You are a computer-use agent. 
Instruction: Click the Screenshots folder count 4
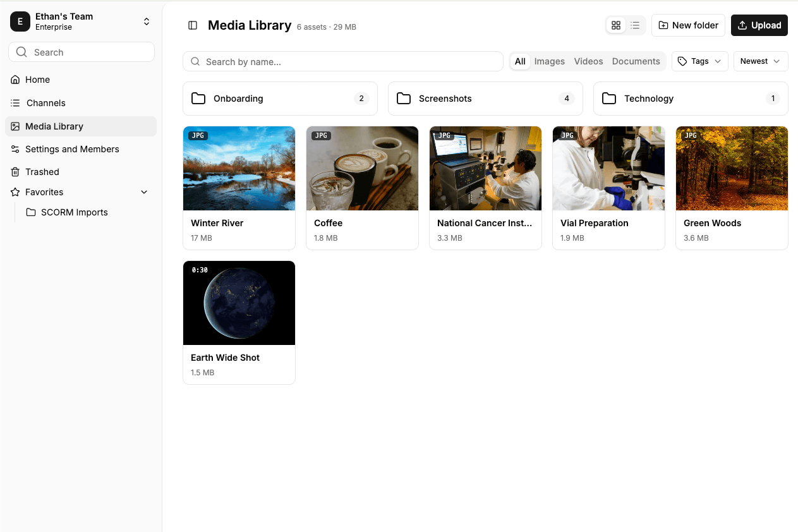[567, 99]
